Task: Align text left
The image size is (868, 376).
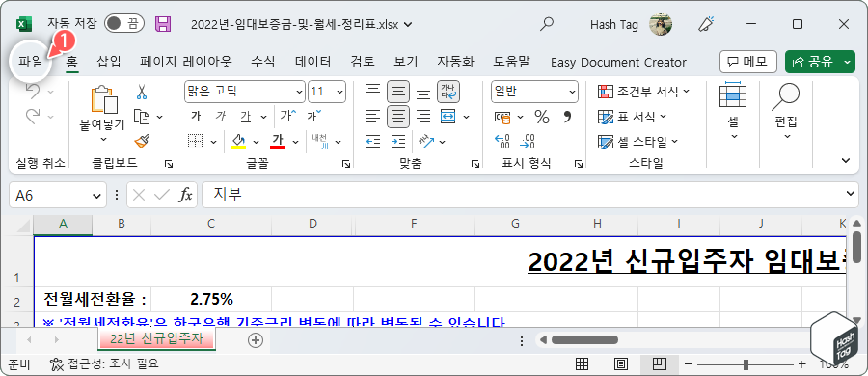Action: (373, 117)
